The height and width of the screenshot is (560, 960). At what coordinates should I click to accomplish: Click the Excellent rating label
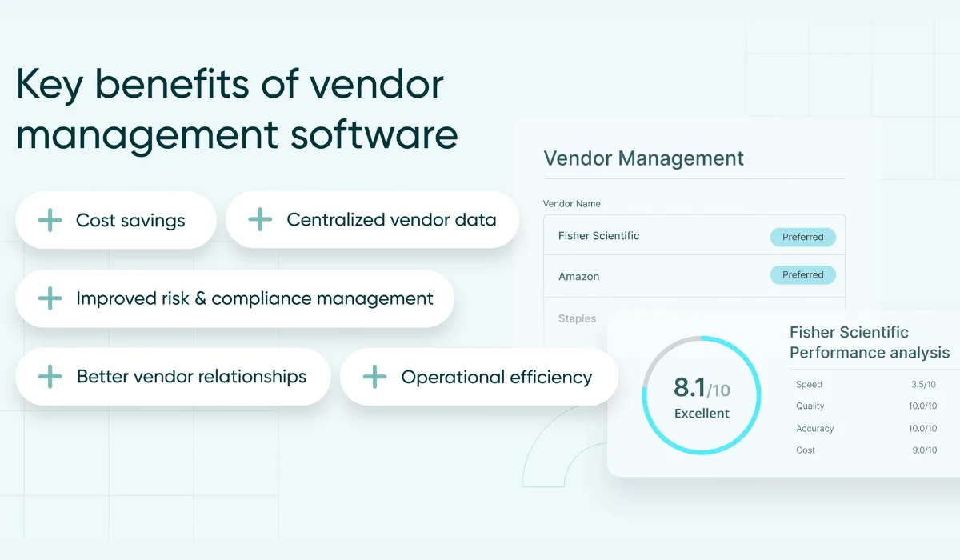[702, 414]
